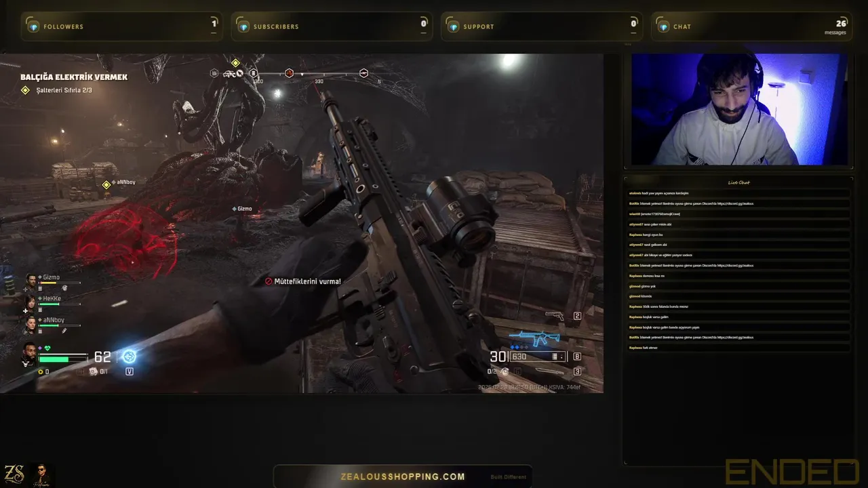The height and width of the screenshot is (488, 868).
Task: Open the ZEALOUSSHOPPING.COM banner link
Action: coord(403,476)
